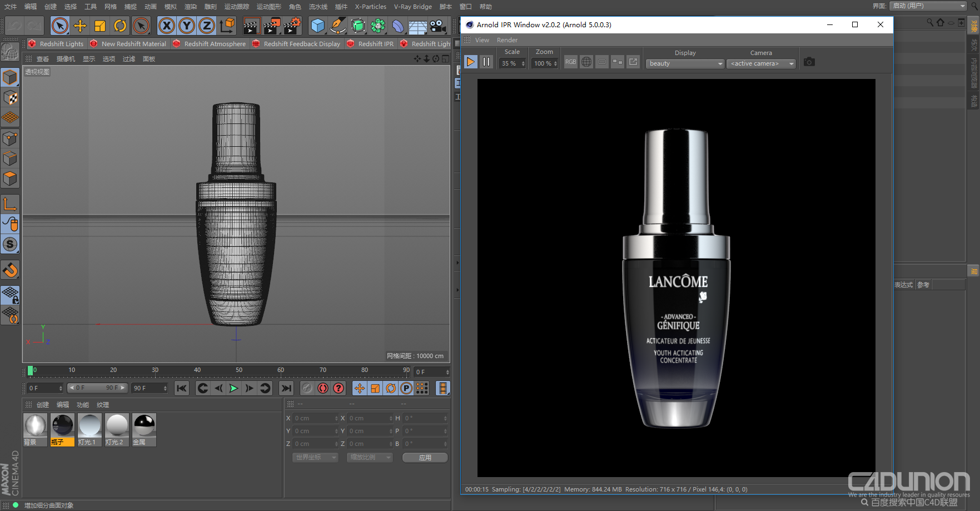Toggle the Y axis lock
The image size is (980, 511).
tap(187, 26)
